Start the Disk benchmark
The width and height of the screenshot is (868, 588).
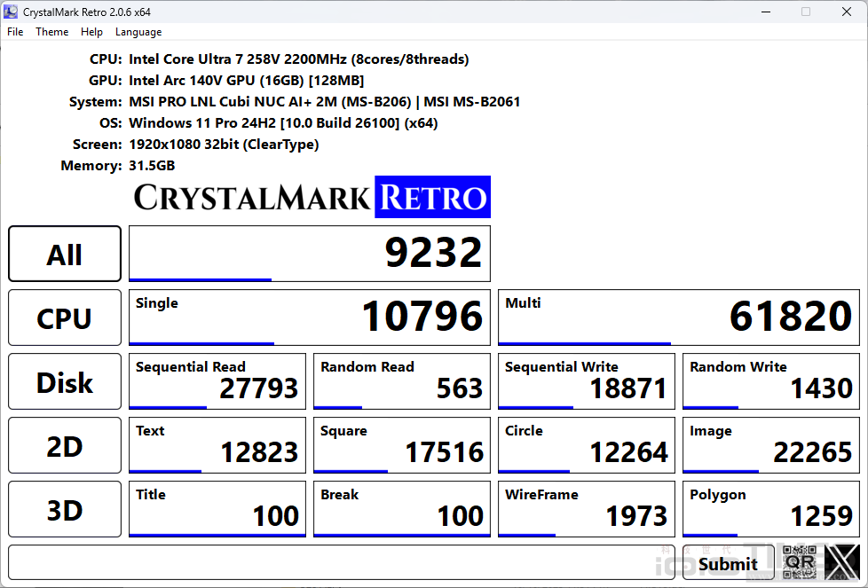(x=65, y=381)
